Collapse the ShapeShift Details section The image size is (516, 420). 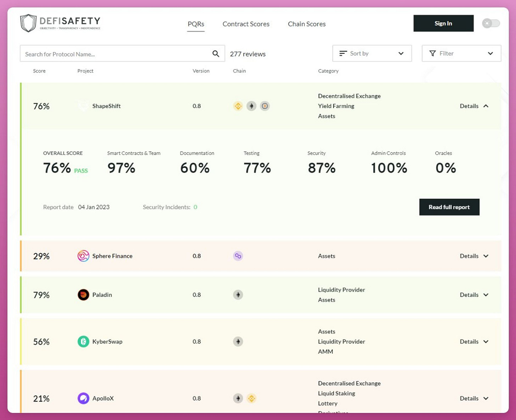point(474,106)
